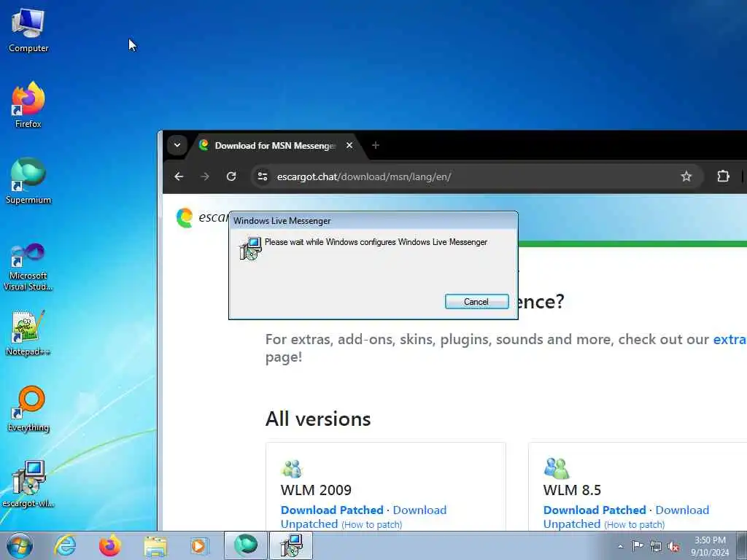The image size is (747, 560).
Task: Open Windows Media Player from the taskbar
Action: point(198,545)
